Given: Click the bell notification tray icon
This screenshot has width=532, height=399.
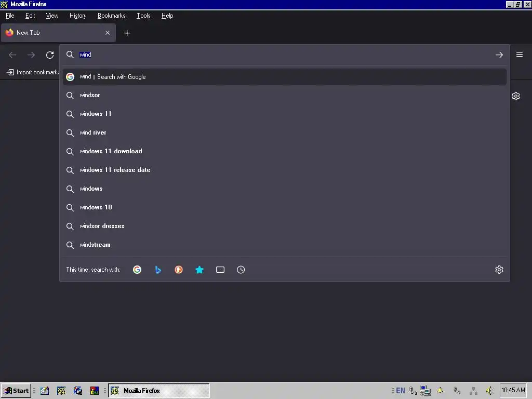Looking at the screenshot, I should [x=440, y=391].
